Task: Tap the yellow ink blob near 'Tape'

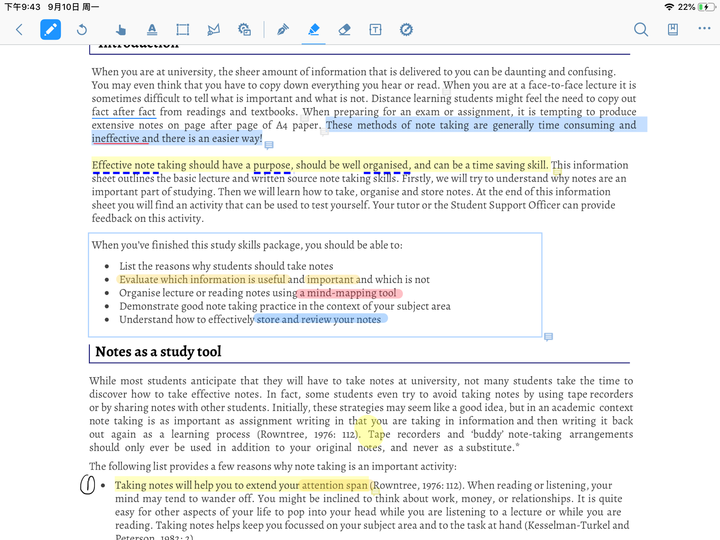Action: click(369, 433)
